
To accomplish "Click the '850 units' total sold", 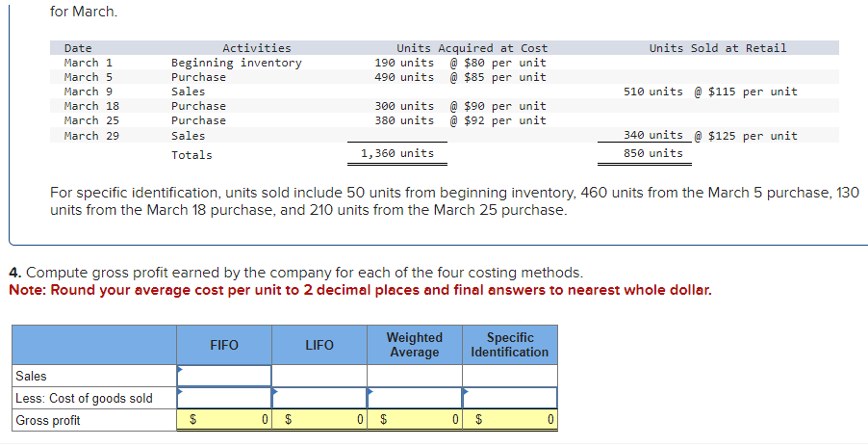I will [653, 153].
